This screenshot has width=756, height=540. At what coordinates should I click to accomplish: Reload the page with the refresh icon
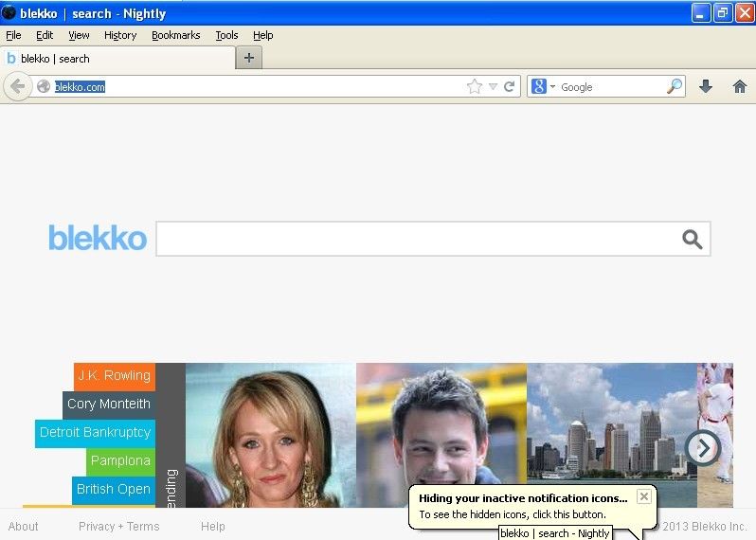coord(509,87)
